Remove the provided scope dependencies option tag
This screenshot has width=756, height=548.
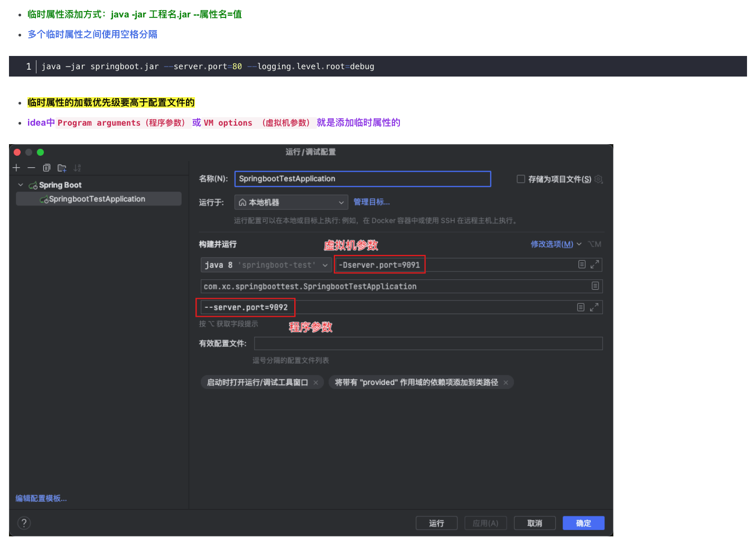click(x=506, y=383)
